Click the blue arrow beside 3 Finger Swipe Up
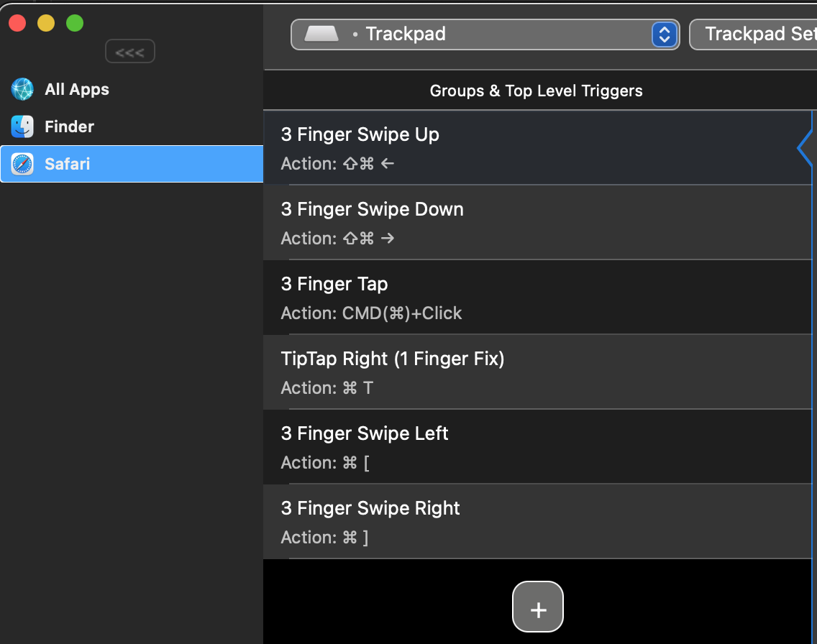The height and width of the screenshot is (644, 817). (x=805, y=148)
